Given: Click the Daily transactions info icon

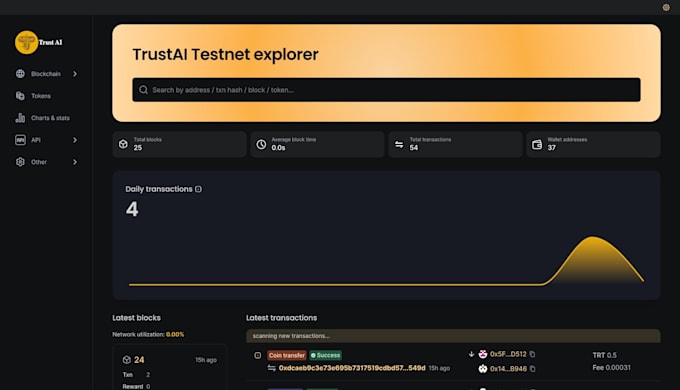Looking at the screenshot, I should click(x=198, y=189).
